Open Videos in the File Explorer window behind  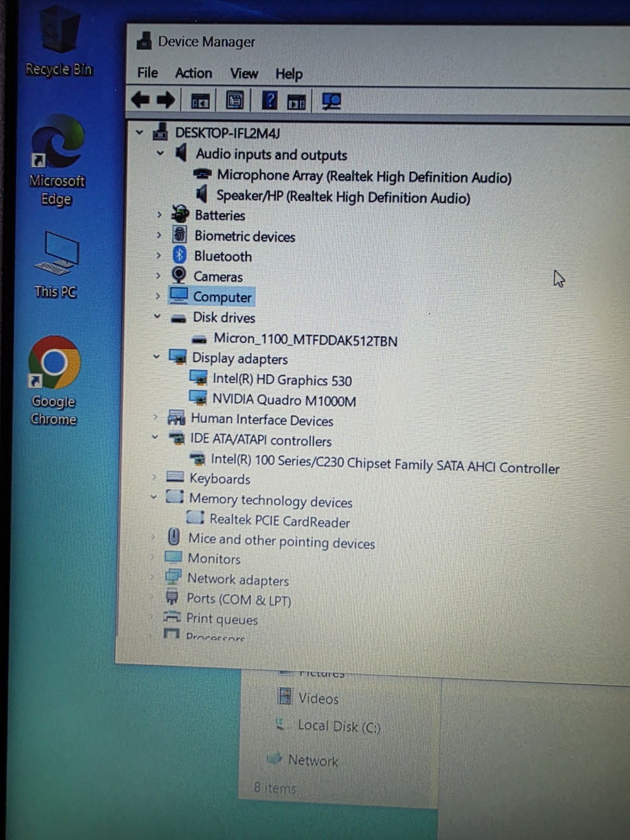point(319,698)
